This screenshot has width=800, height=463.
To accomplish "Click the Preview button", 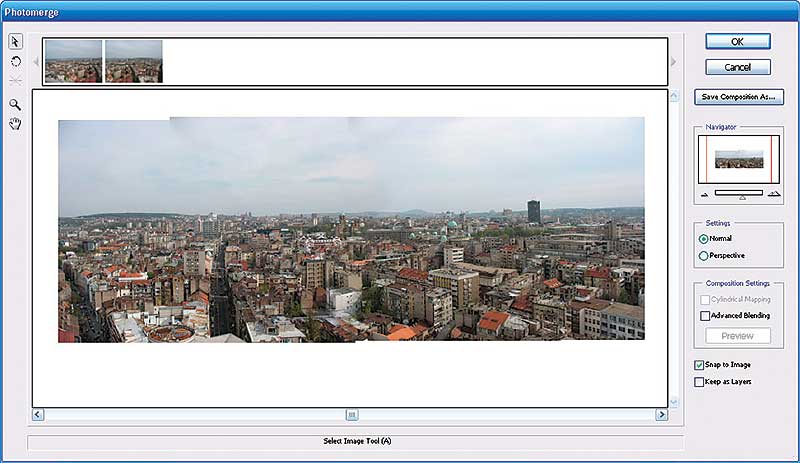I will (x=738, y=336).
